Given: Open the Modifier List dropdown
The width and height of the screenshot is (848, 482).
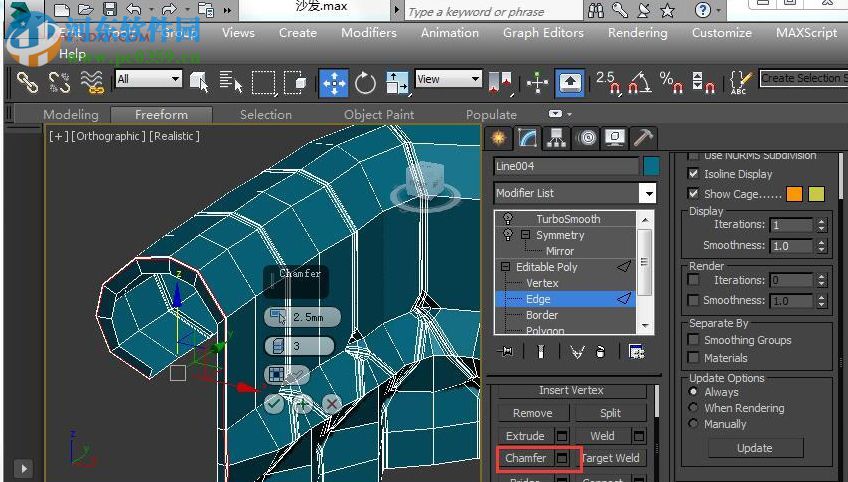Looking at the screenshot, I should point(647,193).
